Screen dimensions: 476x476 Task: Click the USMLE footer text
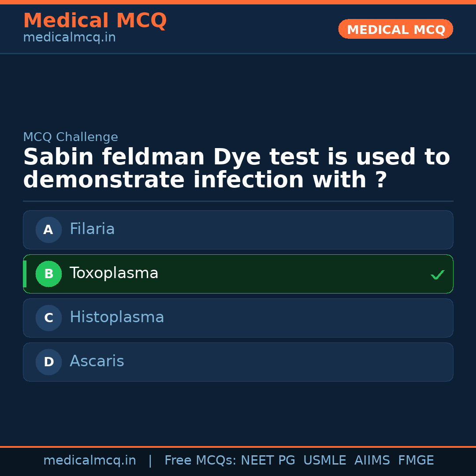tap(324, 461)
